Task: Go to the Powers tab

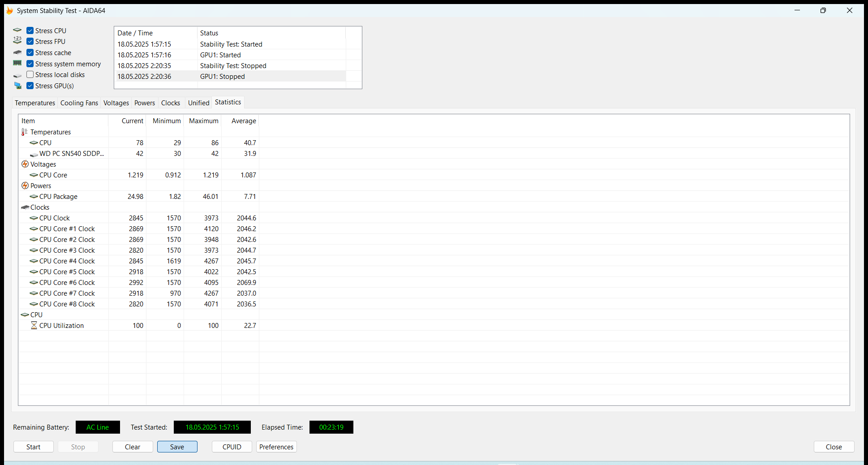Action: click(x=145, y=103)
